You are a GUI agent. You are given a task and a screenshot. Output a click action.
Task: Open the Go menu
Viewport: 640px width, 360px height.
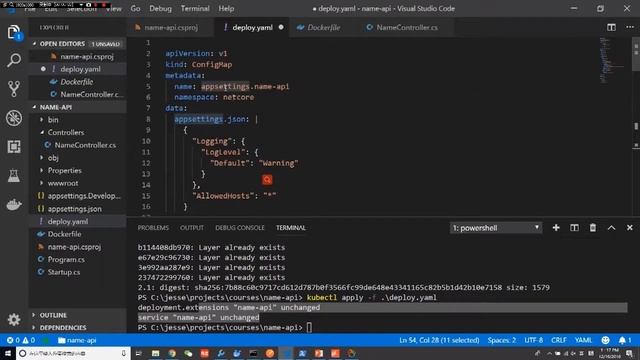pyautogui.click(x=136, y=9)
